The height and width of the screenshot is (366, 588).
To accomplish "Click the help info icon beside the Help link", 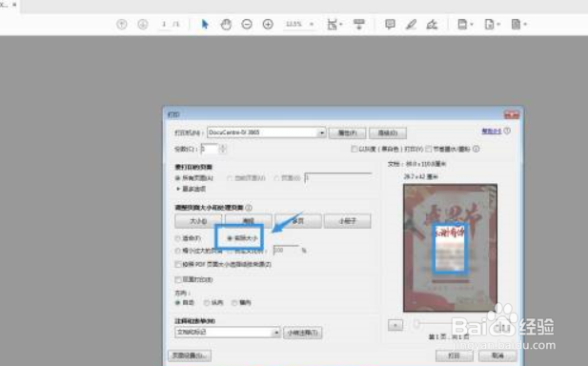I will point(507,131).
